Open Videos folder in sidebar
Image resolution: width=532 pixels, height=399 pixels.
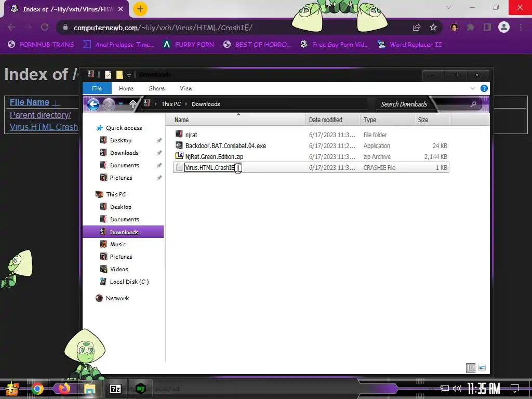coord(119,269)
